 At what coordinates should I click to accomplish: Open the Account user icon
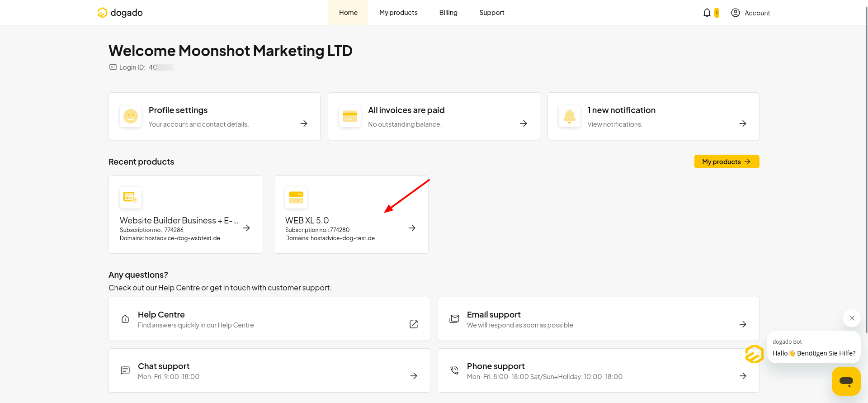(736, 13)
